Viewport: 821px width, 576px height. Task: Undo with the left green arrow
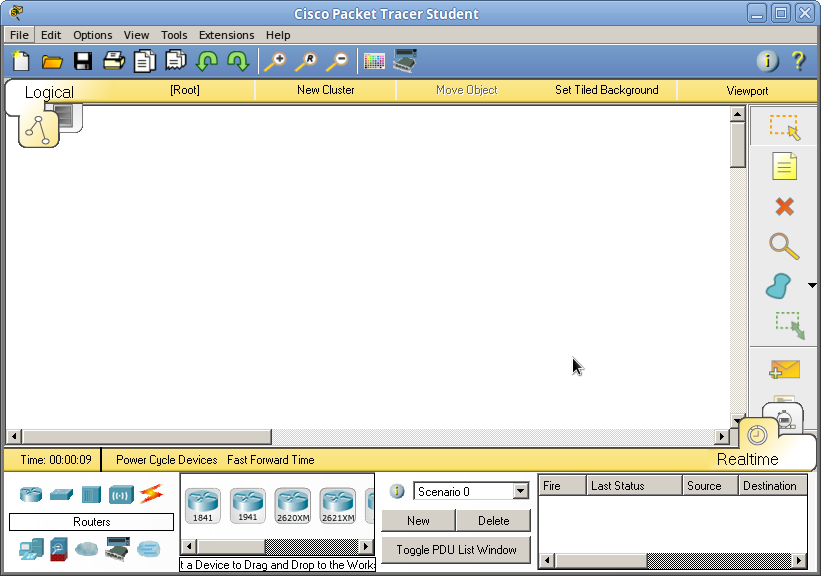coord(207,61)
